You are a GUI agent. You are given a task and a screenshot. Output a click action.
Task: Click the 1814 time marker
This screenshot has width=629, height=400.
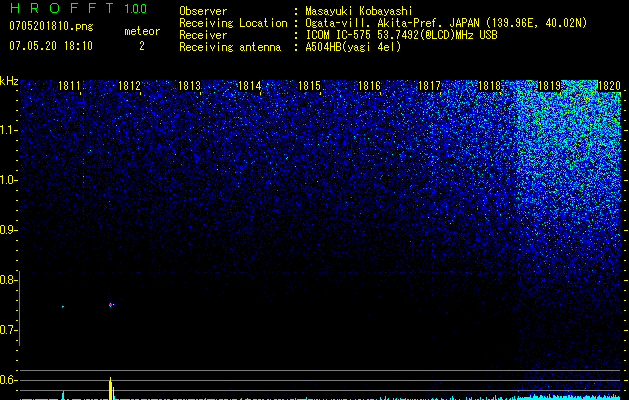point(250,86)
